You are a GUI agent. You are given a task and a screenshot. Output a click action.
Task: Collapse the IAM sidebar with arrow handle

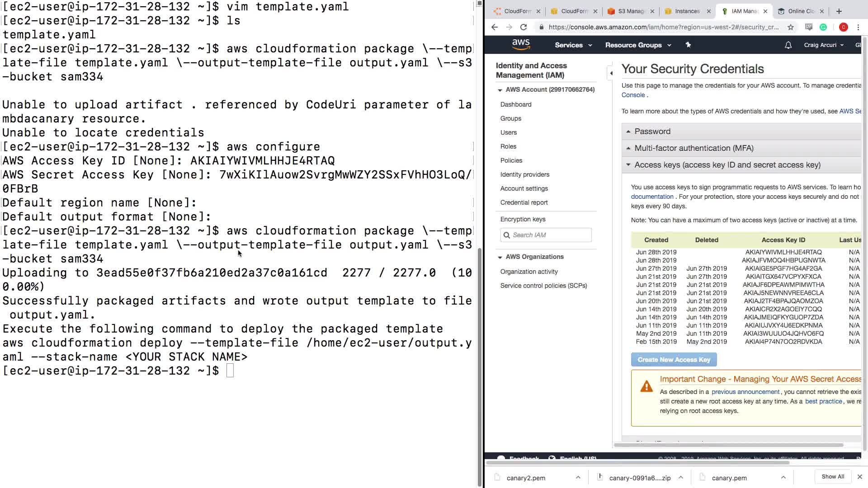[611, 73]
